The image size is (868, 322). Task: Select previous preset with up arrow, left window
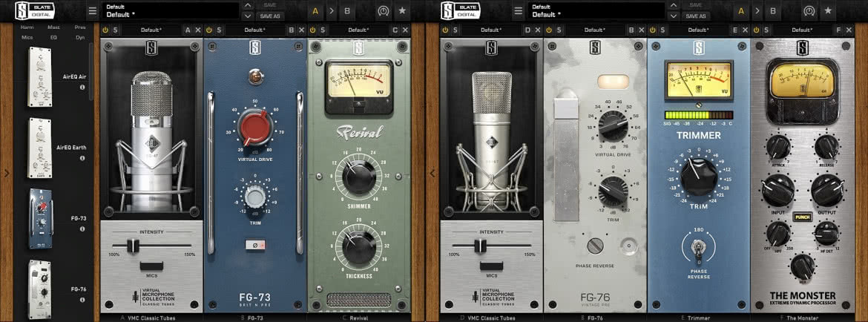(x=246, y=5)
